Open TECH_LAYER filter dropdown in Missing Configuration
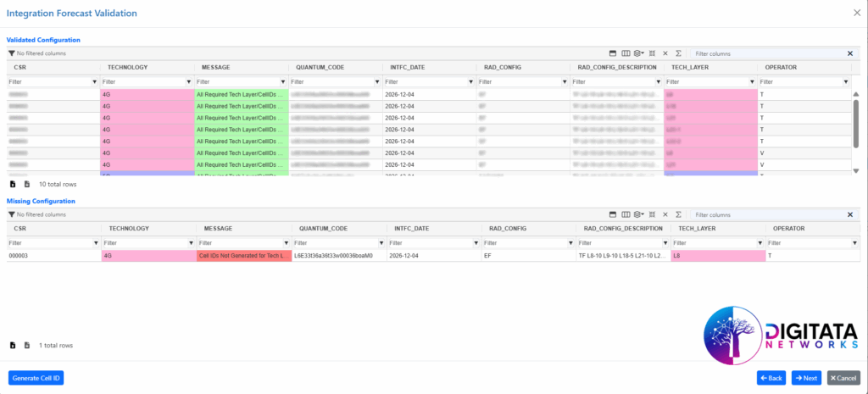The width and height of the screenshot is (868, 394). [x=761, y=243]
